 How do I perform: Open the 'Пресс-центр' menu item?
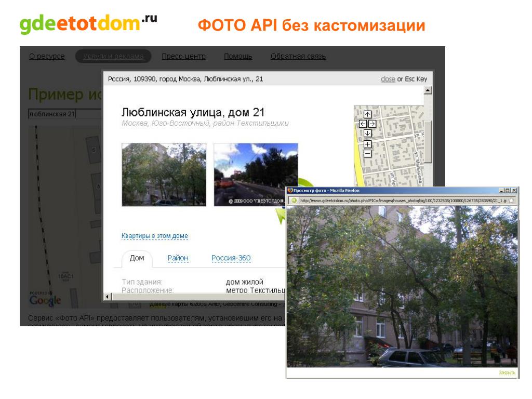click(x=183, y=56)
